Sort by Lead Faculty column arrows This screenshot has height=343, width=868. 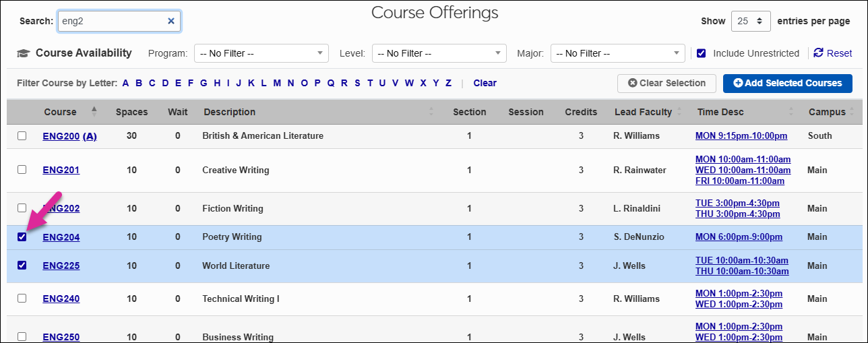679,112
